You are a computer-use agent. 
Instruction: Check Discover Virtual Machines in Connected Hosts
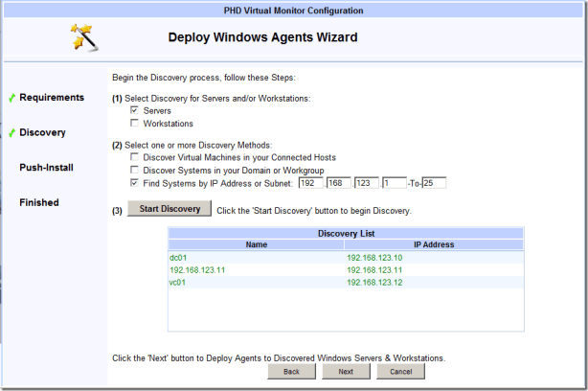click(134, 156)
